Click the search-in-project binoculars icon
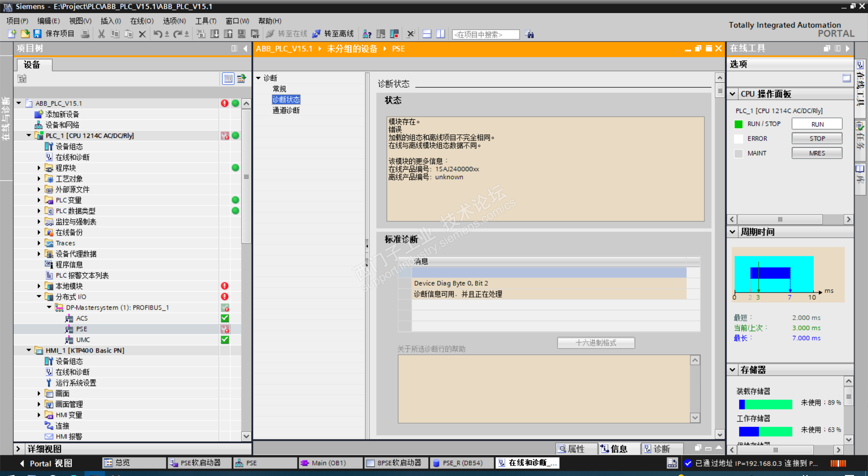Image resolution: width=868 pixels, height=476 pixels. tap(529, 34)
